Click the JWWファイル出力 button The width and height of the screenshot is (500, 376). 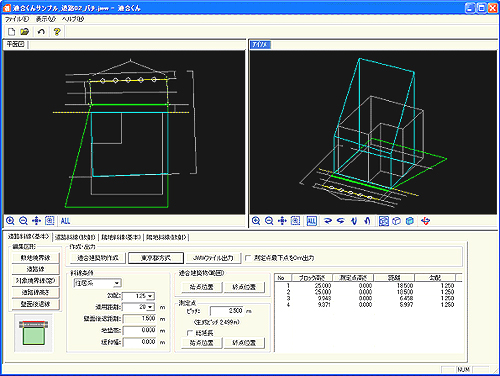coord(213,258)
